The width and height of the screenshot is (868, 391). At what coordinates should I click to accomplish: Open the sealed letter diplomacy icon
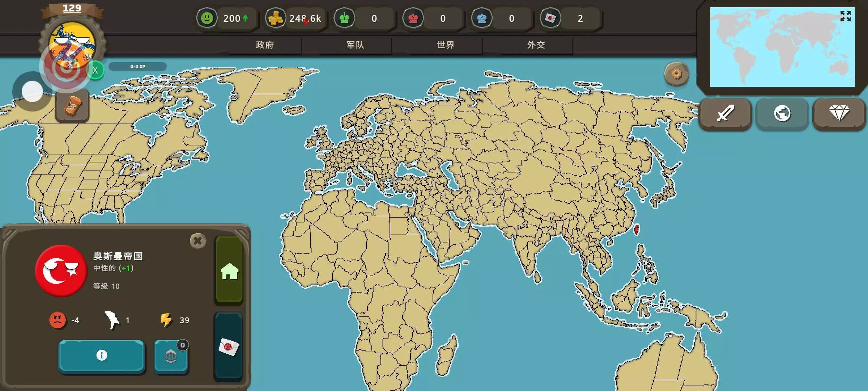coord(229,347)
